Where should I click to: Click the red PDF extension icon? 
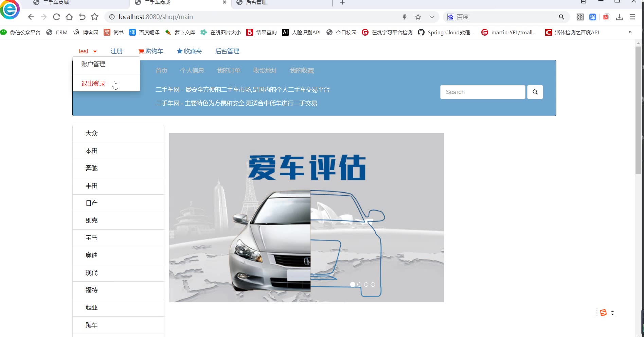[607, 17]
